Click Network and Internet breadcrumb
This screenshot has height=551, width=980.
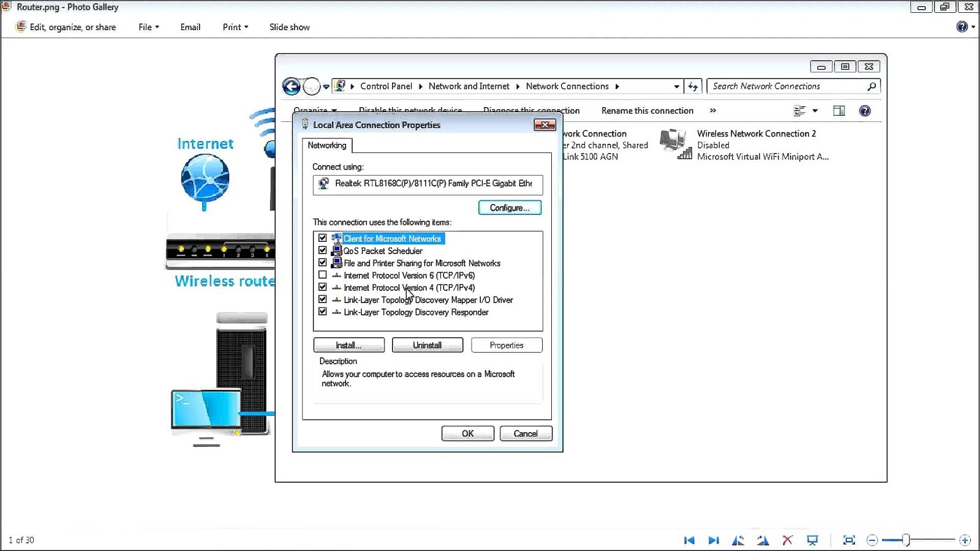[469, 86]
